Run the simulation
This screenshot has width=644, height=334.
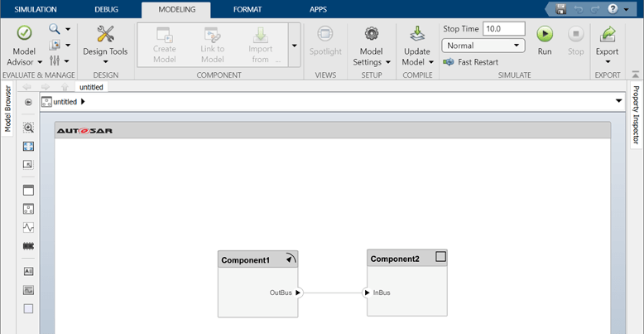[545, 41]
